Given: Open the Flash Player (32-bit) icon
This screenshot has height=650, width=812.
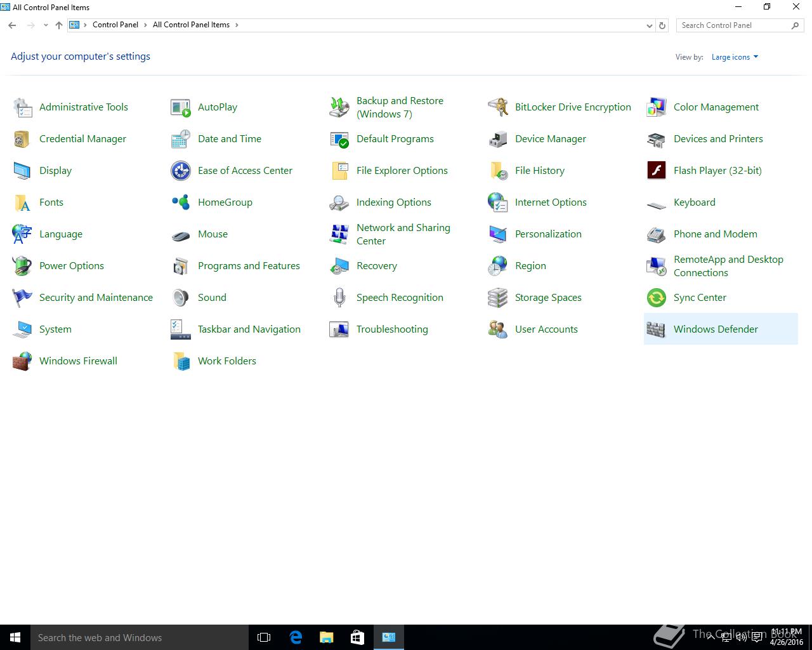Looking at the screenshot, I should pyautogui.click(x=656, y=171).
